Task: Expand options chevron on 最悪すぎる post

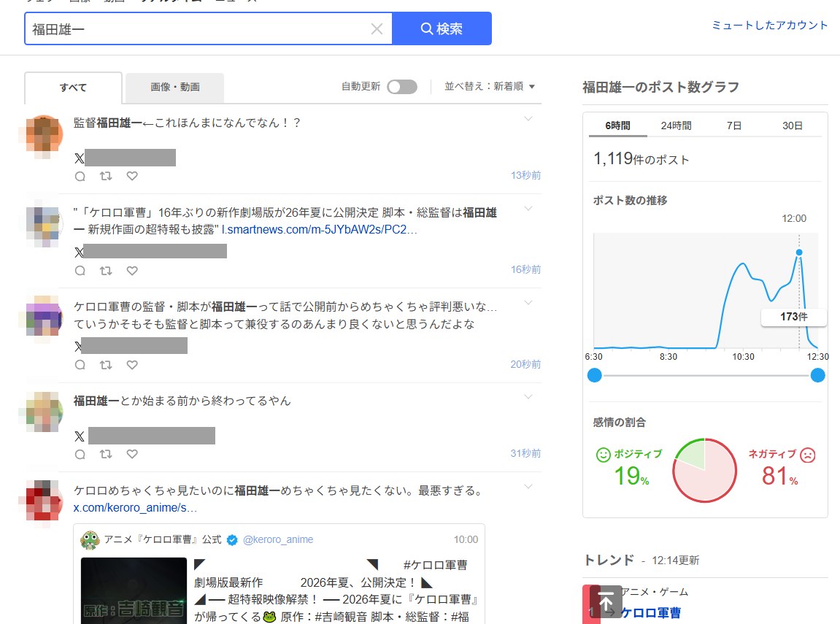Action: (528, 486)
